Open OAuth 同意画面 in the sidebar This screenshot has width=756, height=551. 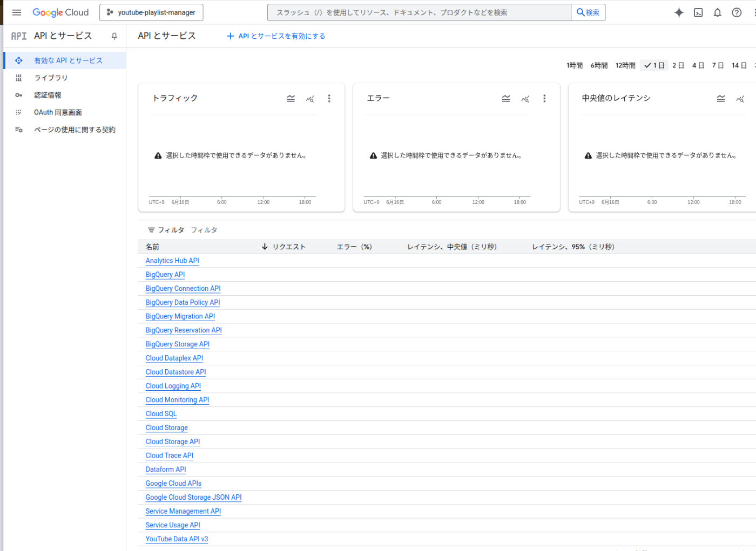pyautogui.click(x=65, y=112)
